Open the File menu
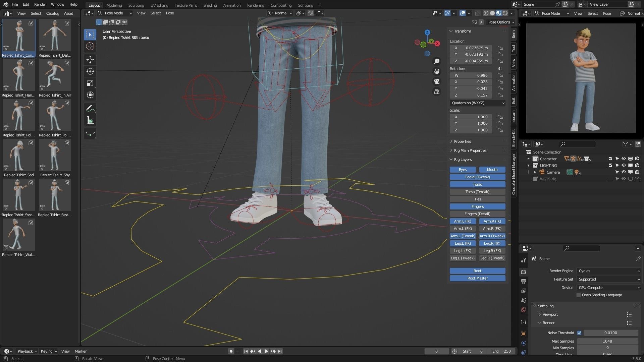 [x=15, y=4]
